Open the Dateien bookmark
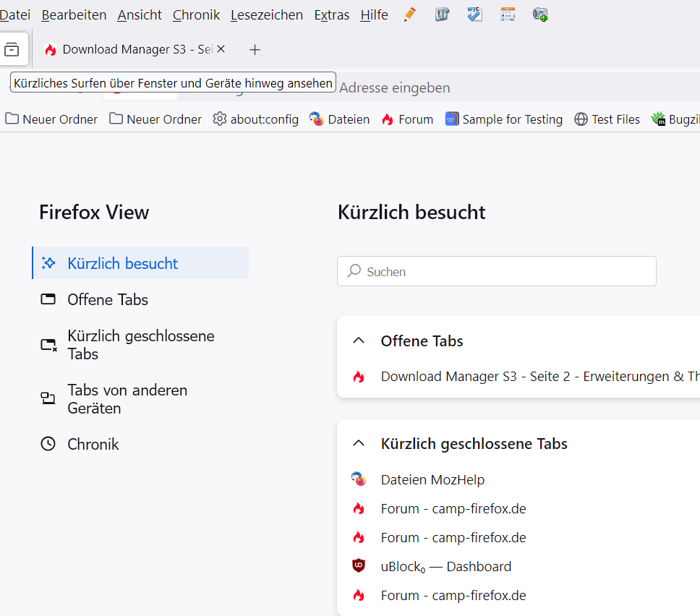 pyautogui.click(x=339, y=119)
